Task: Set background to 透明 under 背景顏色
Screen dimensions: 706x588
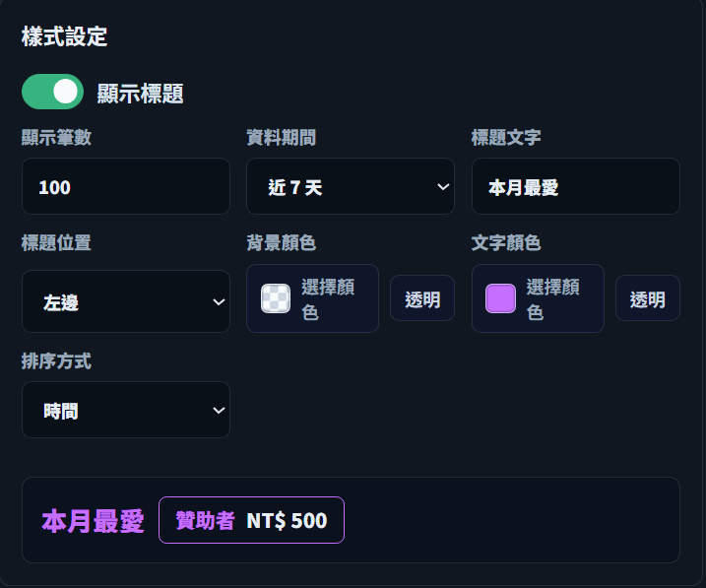Action: click(x=422, y=298)
